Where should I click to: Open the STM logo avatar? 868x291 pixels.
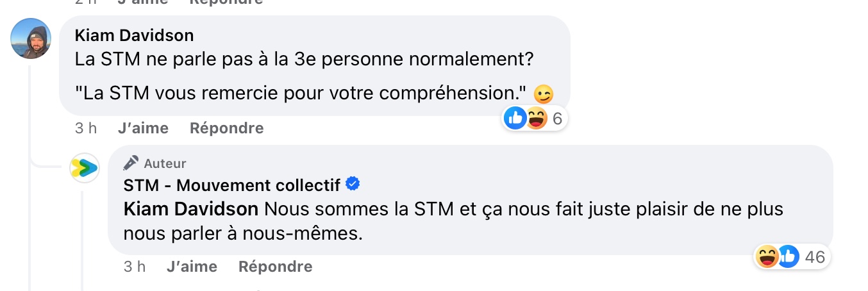tap(85, 169)
